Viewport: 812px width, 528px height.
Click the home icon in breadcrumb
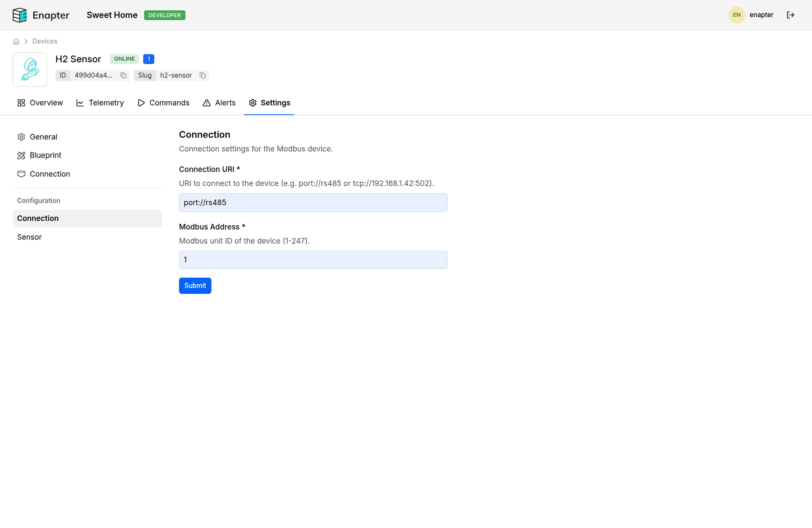pyautogui.click(x=16, y=41)
